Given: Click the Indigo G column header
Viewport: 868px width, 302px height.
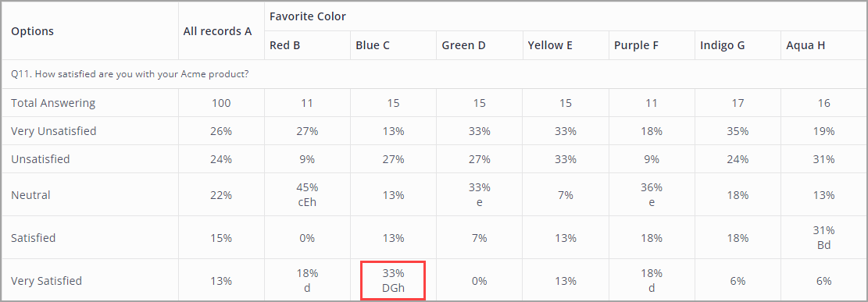Looking at the screenshot, I should [723, 45].
